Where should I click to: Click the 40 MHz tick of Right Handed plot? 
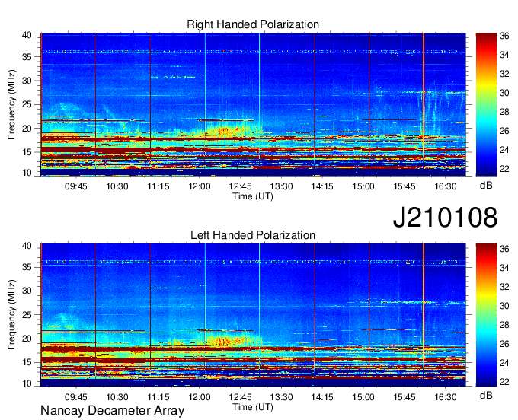27,35
